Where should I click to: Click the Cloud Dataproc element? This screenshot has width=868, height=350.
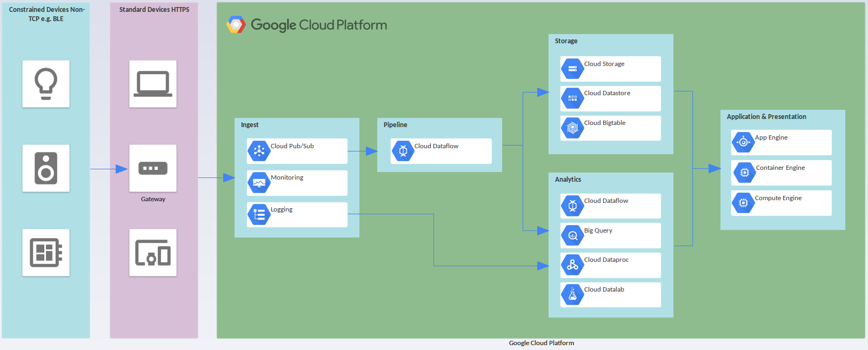[x=611, y=265]
